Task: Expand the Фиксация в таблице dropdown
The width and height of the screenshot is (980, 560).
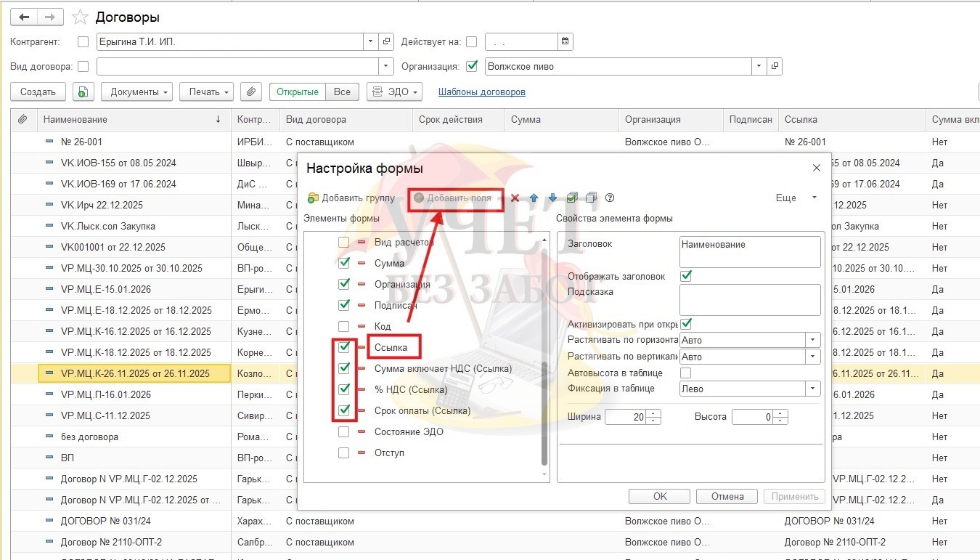Action: [812, 389]
